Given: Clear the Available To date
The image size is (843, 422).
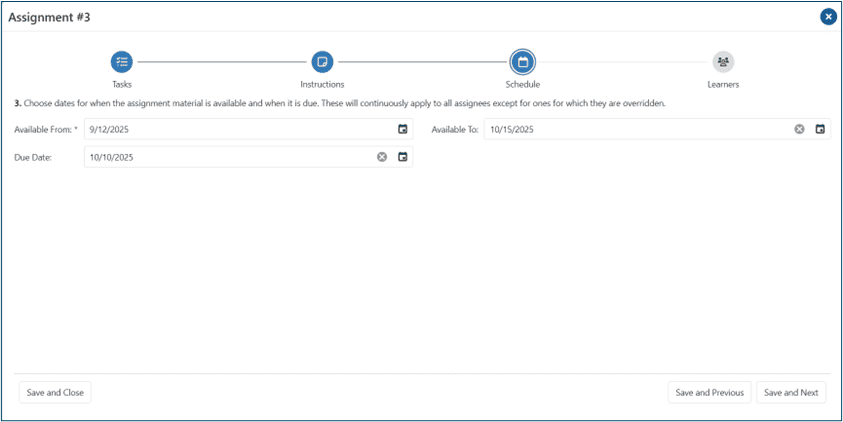Looking at the screenshot, I should 799,129.
